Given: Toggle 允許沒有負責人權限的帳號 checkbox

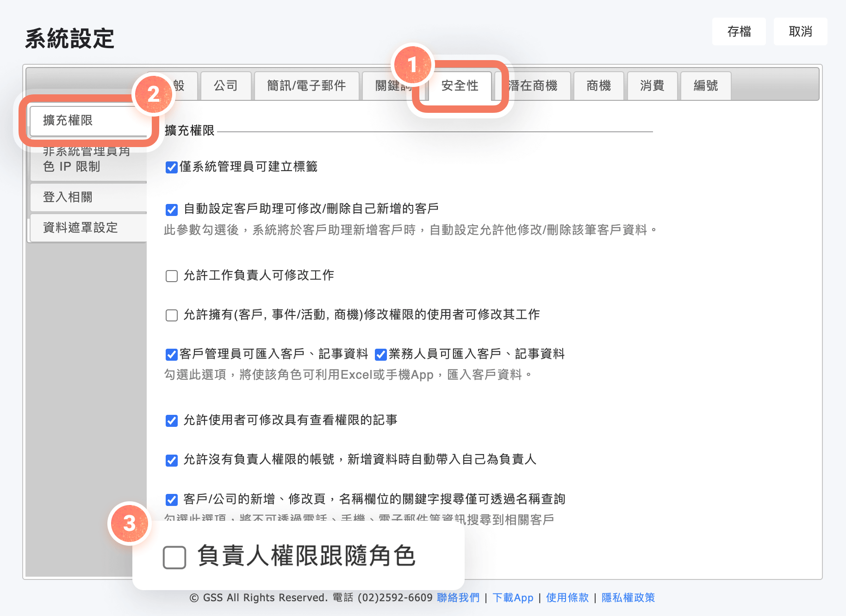Looking at the screenshot, I should click(x=172, y=460).
